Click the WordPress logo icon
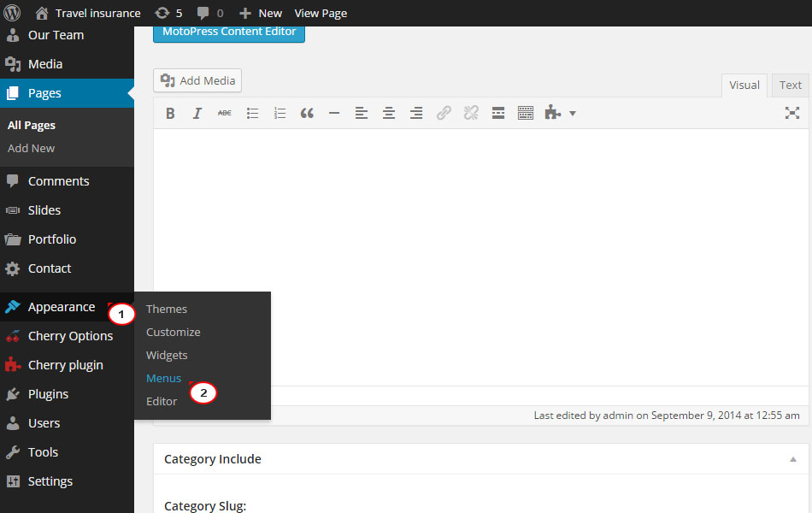The height and width of the screenshot is (513, 812). (12, 13)
